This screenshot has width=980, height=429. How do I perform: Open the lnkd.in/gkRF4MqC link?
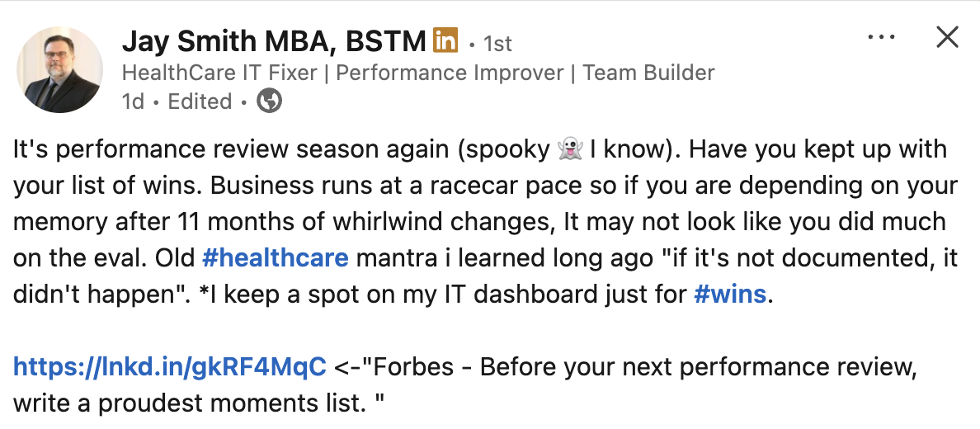click(169, 367)
